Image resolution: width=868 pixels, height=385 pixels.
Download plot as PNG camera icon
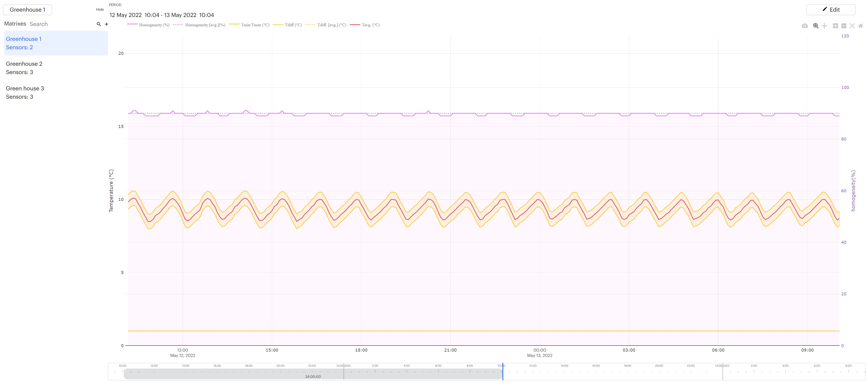click(x=805, y=26)
